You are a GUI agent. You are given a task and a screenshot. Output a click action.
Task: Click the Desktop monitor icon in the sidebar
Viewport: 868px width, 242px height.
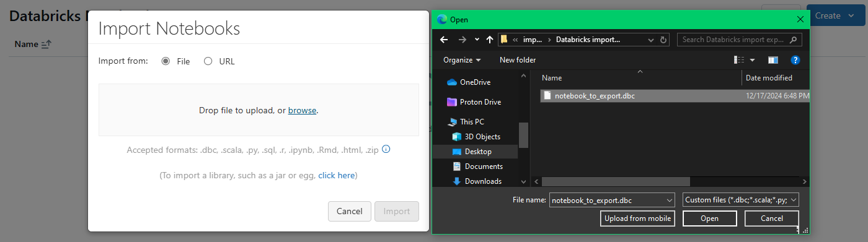[x=457, y=152]
